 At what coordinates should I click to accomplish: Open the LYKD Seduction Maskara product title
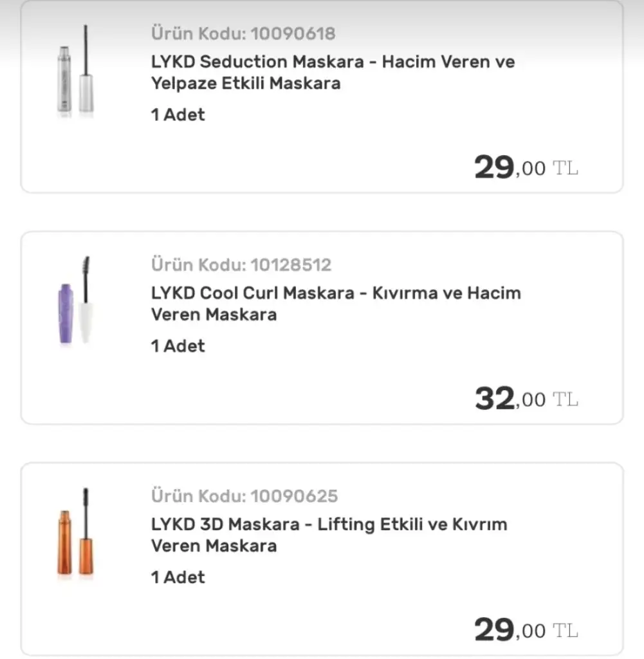pyautogui.click(x=333, y=72)
